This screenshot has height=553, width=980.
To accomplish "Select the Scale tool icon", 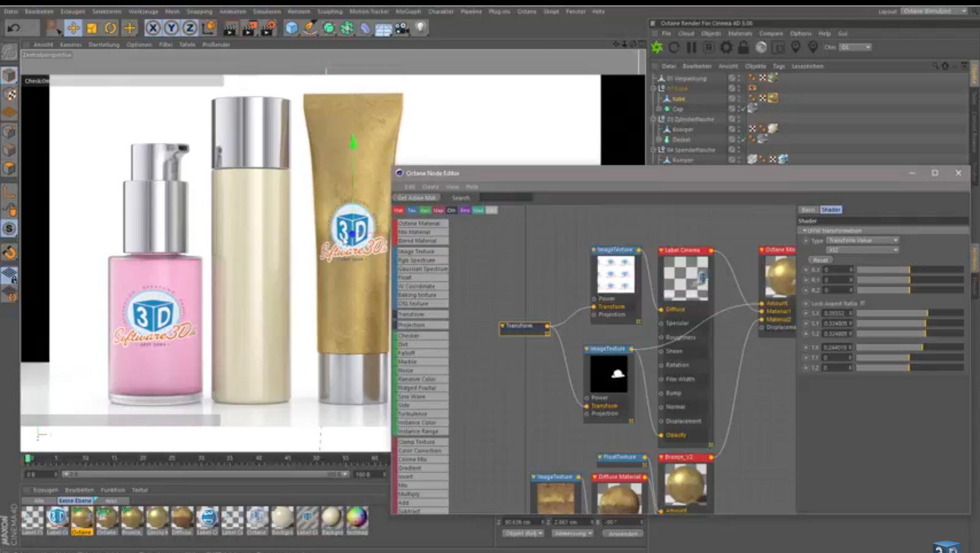I will (91, 28).
